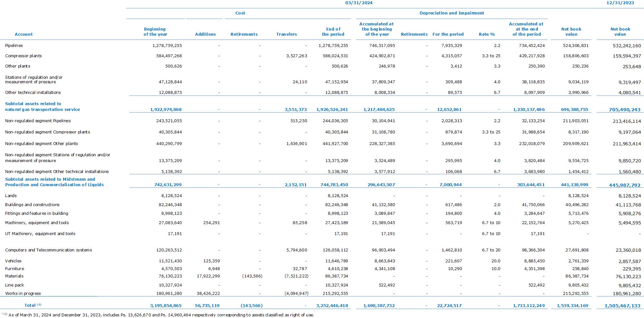Viewport: 644px width, 318px height.
Task: Select the Additions column header
Action: tap(205, 34)
